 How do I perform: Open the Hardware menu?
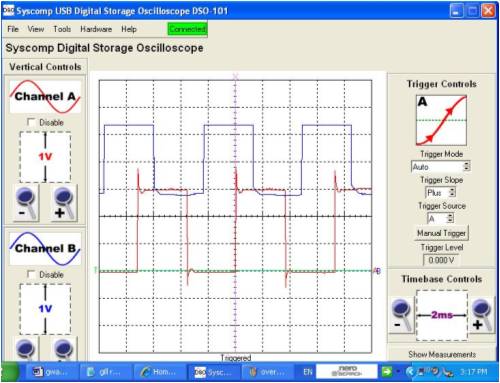(x=96, y=29)
